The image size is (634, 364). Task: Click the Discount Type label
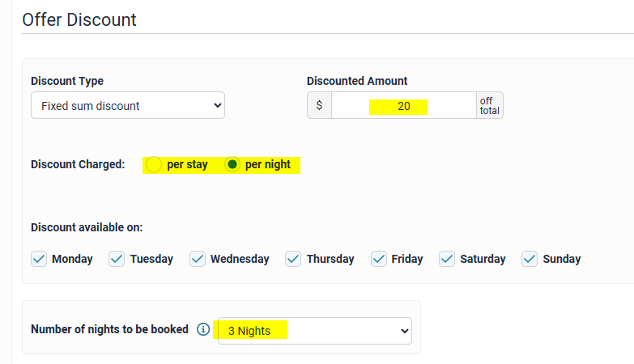coord(67,81)
